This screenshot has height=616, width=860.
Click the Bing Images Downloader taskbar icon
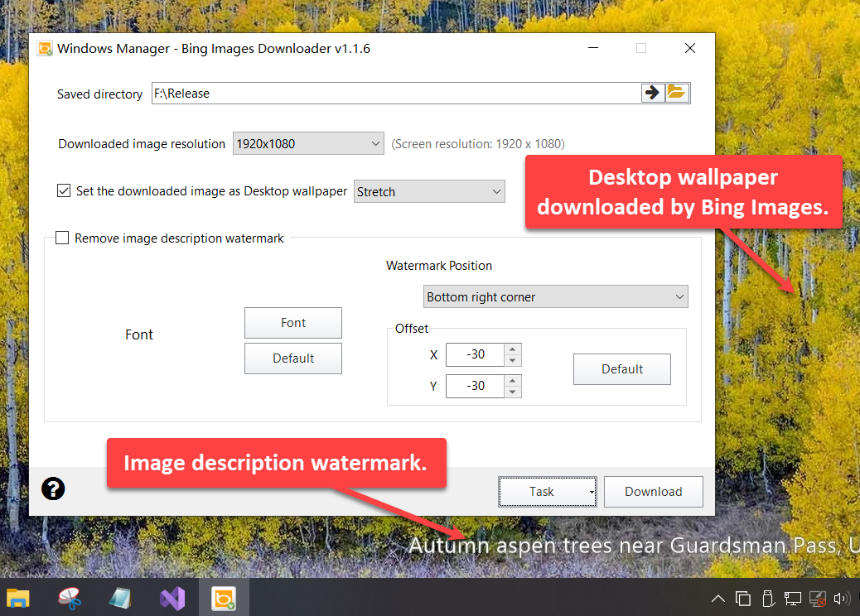pyautogui.click(x=224, y=599)
